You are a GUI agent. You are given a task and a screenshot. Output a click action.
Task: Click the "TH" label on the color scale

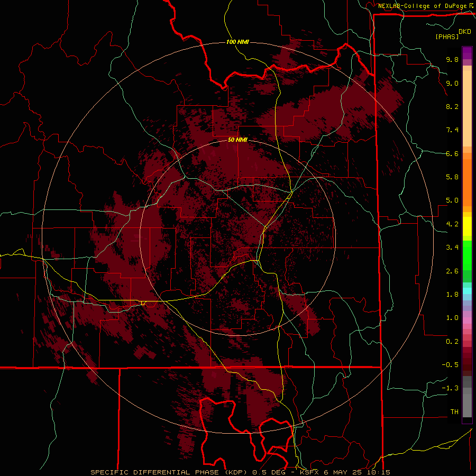[x=454, y=412]
